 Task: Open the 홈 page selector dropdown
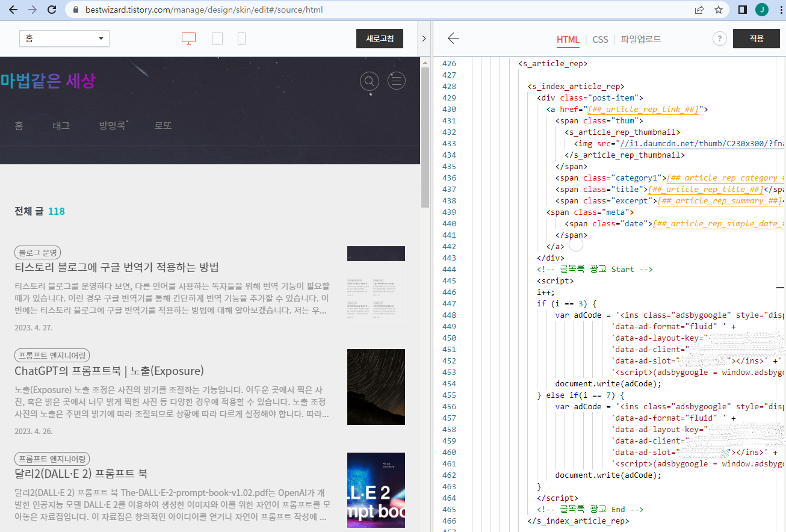64,38
